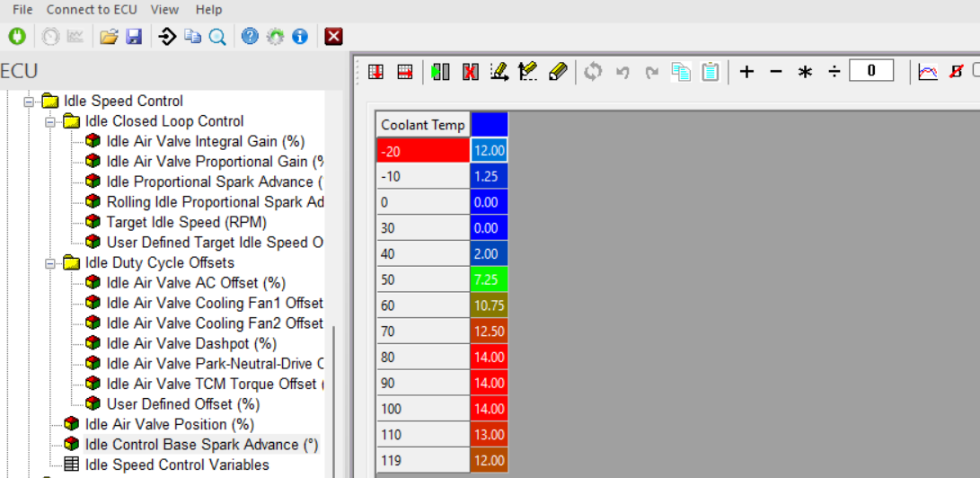The image size is (980, 478).
Task: Click the graph curve view icon
Action: point(928,72)
